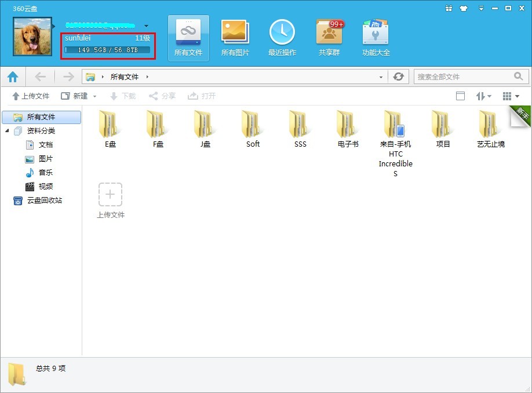Select the 电子书 folder

click(x=348, y=129)
